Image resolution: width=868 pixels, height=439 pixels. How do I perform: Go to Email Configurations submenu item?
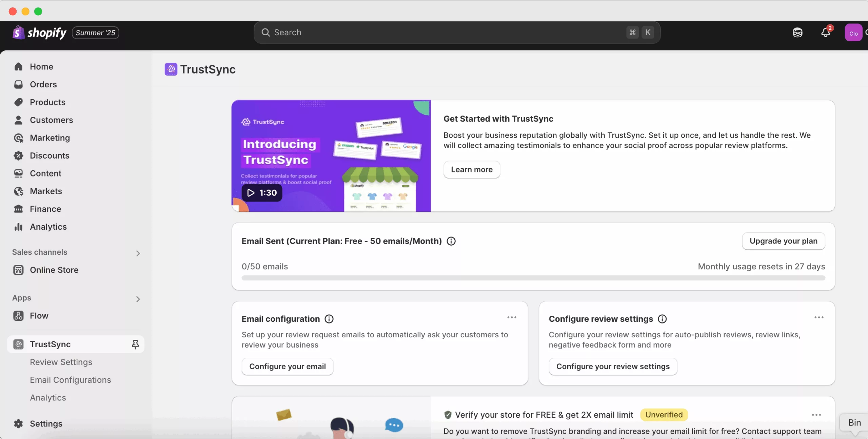71,380
